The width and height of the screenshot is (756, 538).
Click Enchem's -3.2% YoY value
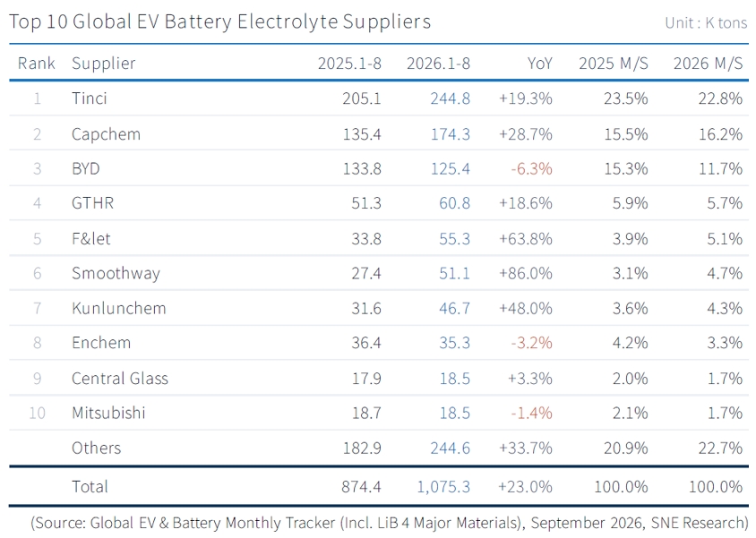click(x=531, y=343)
